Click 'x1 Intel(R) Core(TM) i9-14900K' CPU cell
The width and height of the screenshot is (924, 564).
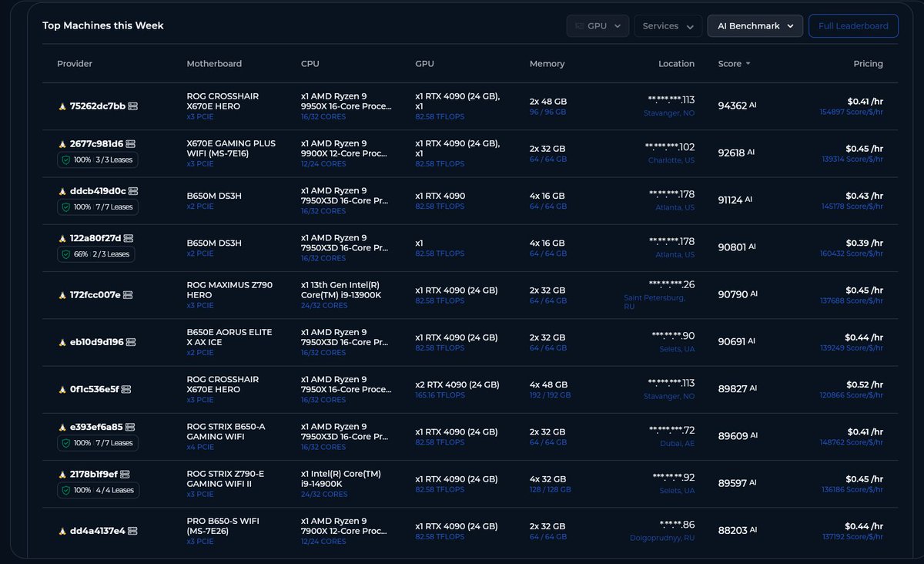340,478
